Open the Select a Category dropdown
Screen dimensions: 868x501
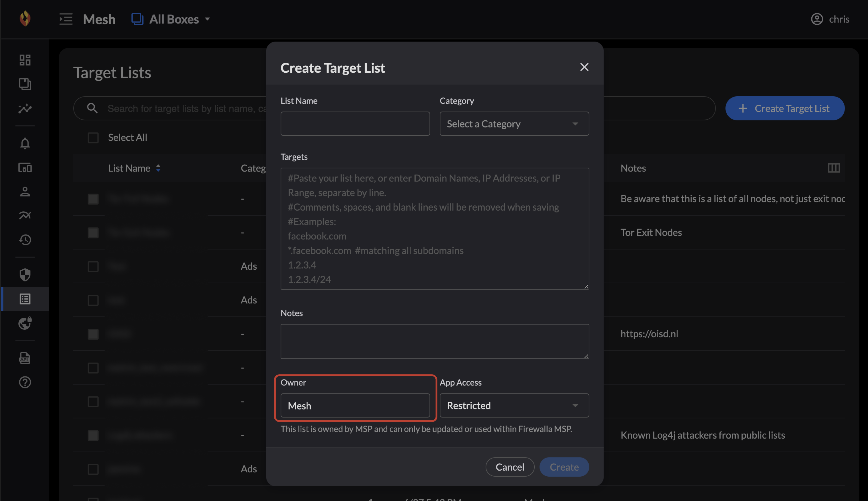coord(514,124)
